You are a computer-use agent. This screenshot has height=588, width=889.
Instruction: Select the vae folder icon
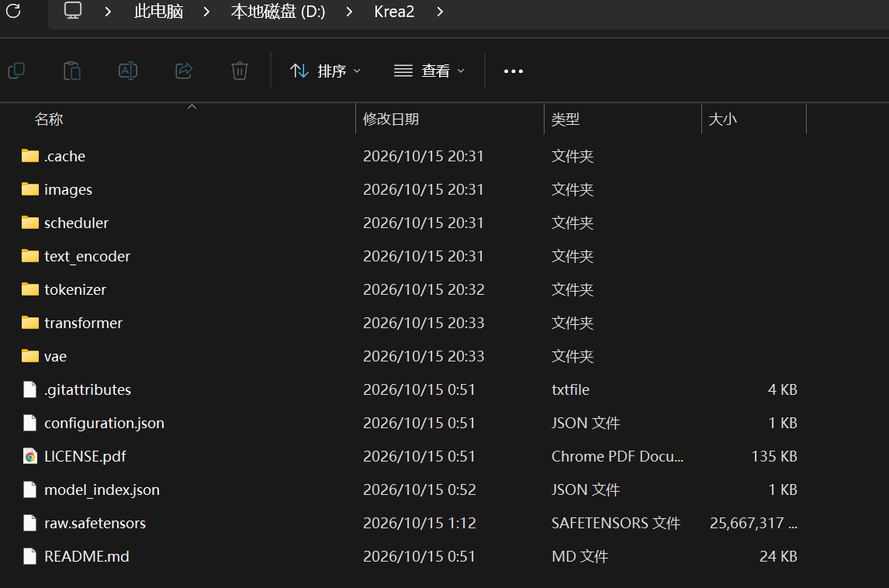click(30, 356)
